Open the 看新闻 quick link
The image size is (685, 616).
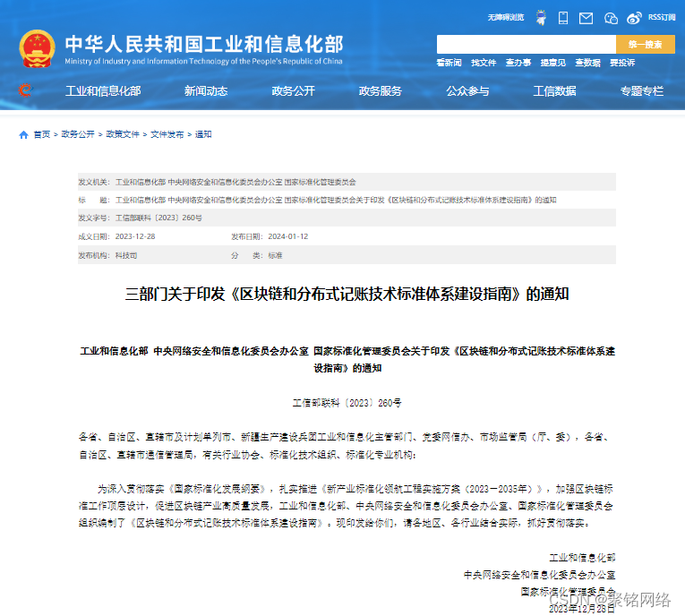tap(449, 63)
